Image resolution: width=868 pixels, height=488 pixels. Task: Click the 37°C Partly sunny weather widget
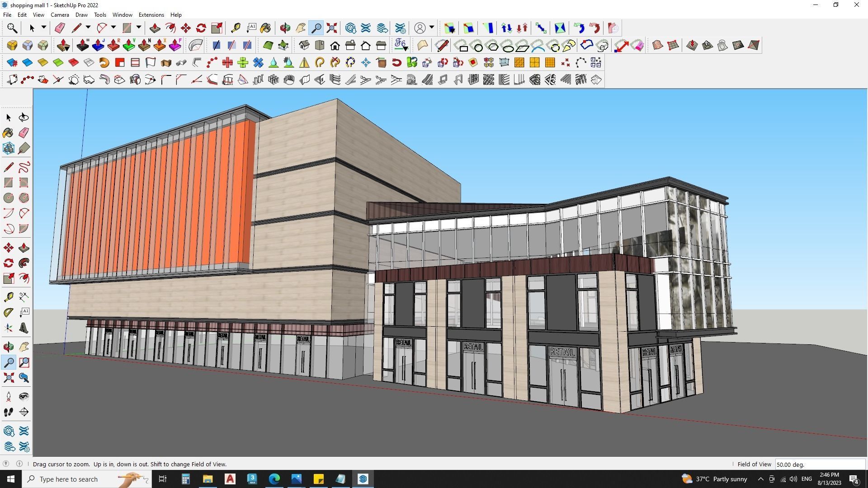click(714, 479)
